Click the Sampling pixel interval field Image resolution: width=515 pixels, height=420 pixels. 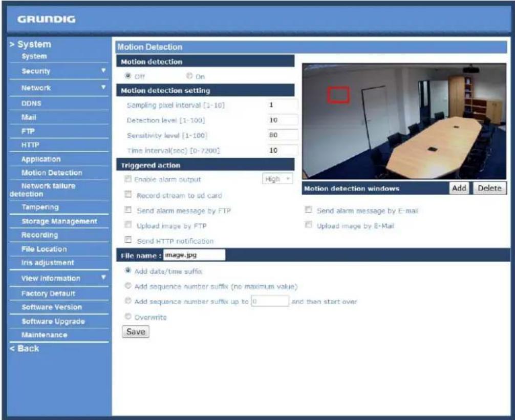(282, 105)
